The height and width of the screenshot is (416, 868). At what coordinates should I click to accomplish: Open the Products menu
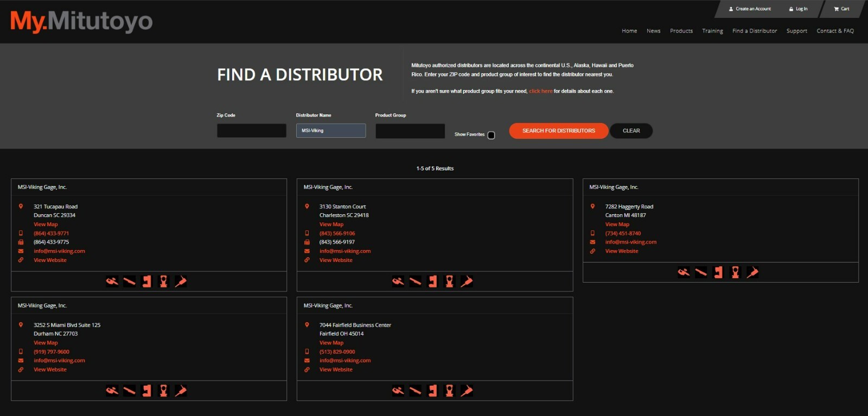click(x=681, y=31)
